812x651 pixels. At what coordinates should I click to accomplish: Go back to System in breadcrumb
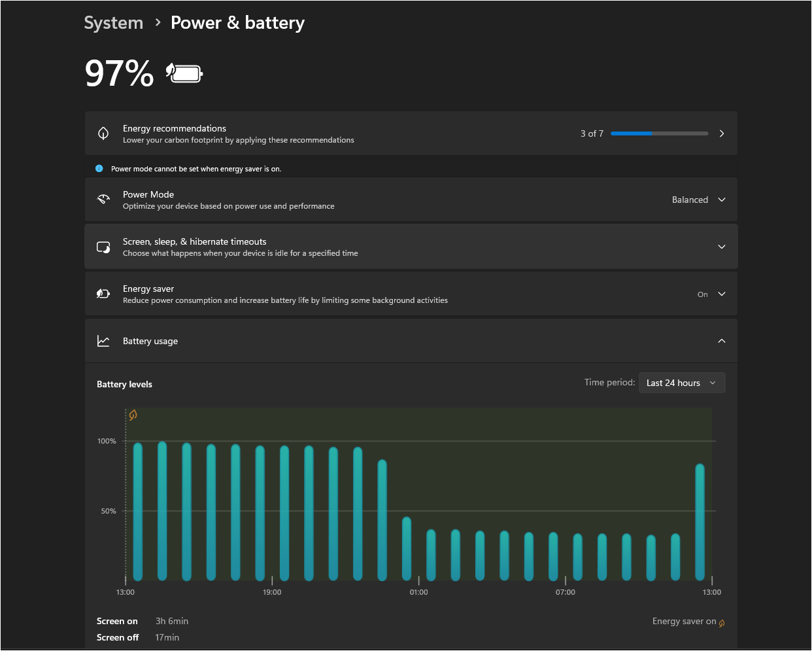pyautogui.click(x=114, y=23)
